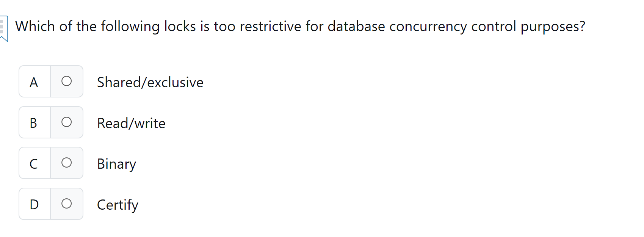Click option D's answer card
Viewport: 644px width, 237px height.
pos(51,204)
